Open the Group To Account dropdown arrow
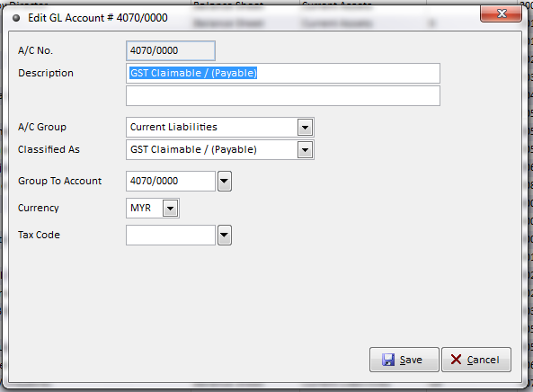Image resolution: width=533 pixels, height=392 pixels. 225,182
